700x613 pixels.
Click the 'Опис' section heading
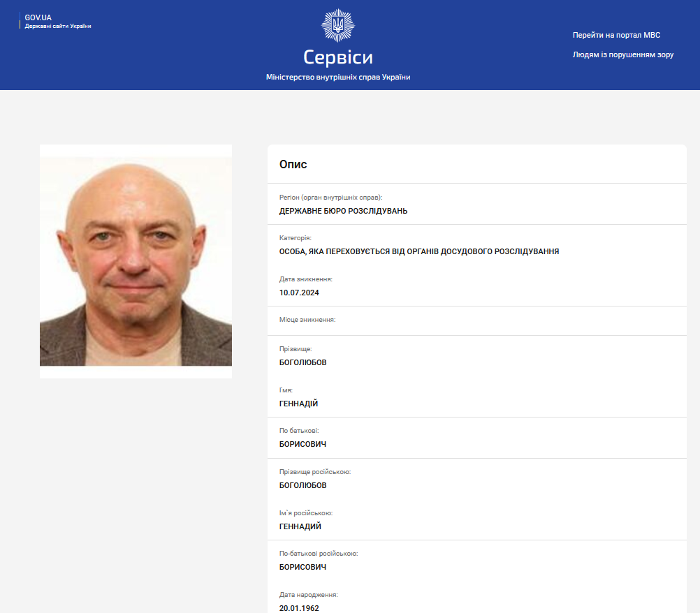pos(293,165)
